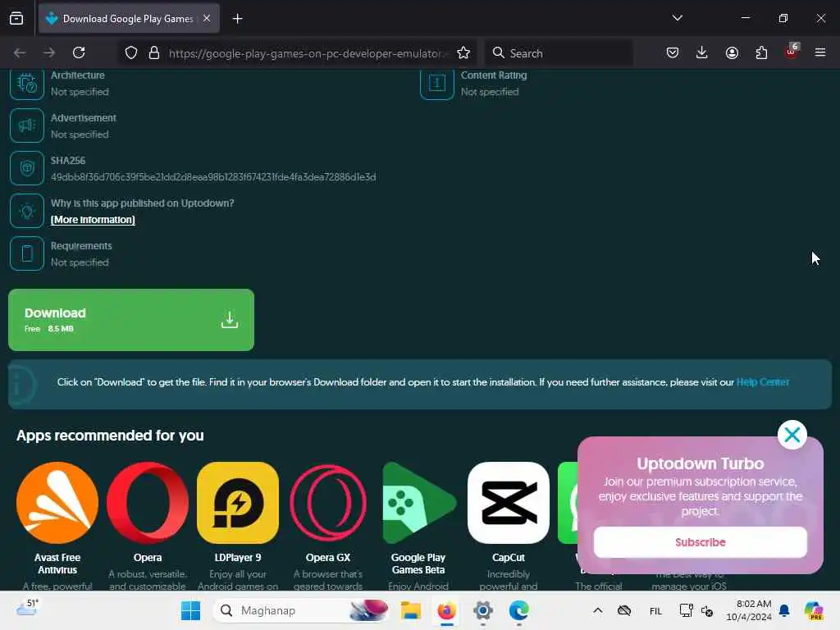The width and height of the screenshot is (840, 630).
Task: Click the Advertisement megaphone icon
Action: tap(27, 126)
